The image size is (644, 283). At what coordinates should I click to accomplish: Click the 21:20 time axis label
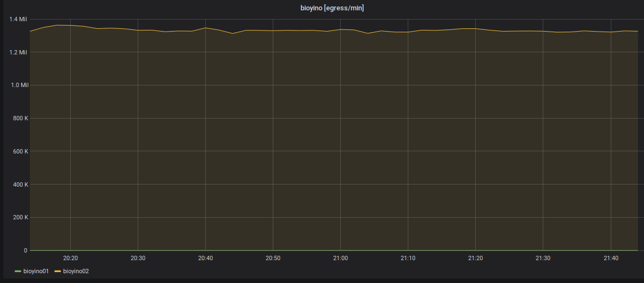point(476,258)
